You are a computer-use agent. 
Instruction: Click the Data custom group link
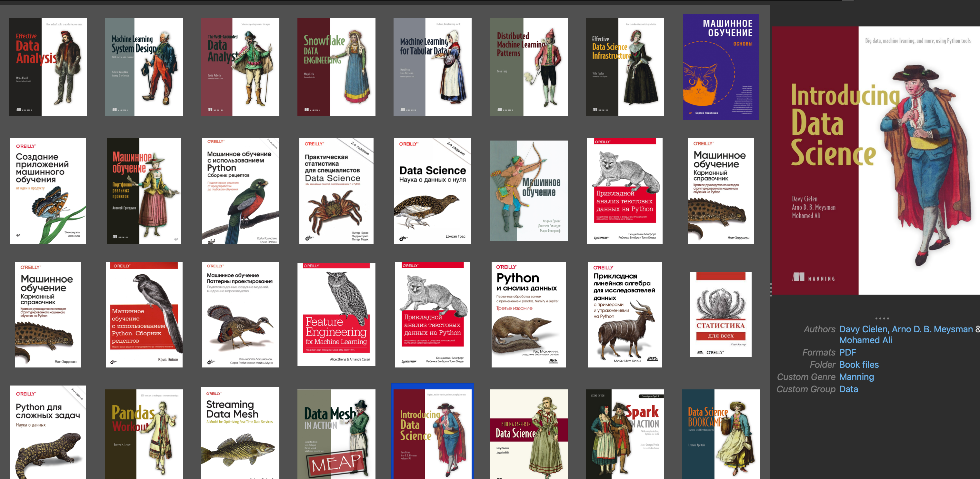point(849,389)
